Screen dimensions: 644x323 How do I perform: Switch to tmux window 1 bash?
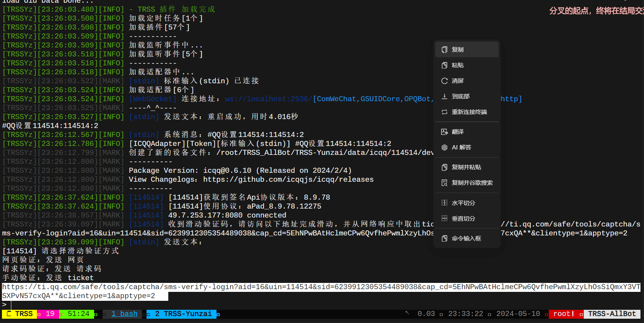[x=124, y=314]
